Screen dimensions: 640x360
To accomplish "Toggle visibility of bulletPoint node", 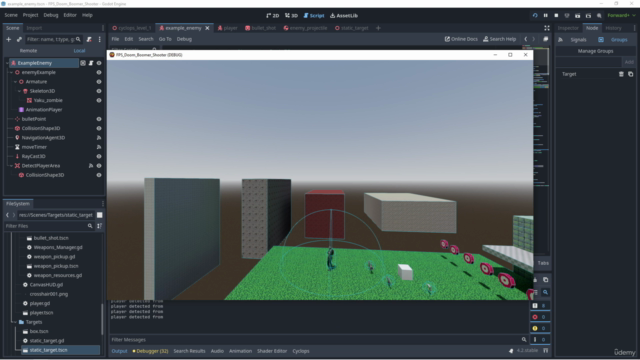I will point(99,119).
